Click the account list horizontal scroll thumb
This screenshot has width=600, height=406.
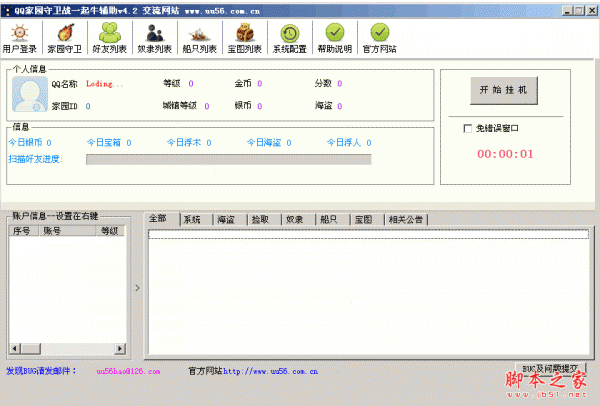[31, 348]
